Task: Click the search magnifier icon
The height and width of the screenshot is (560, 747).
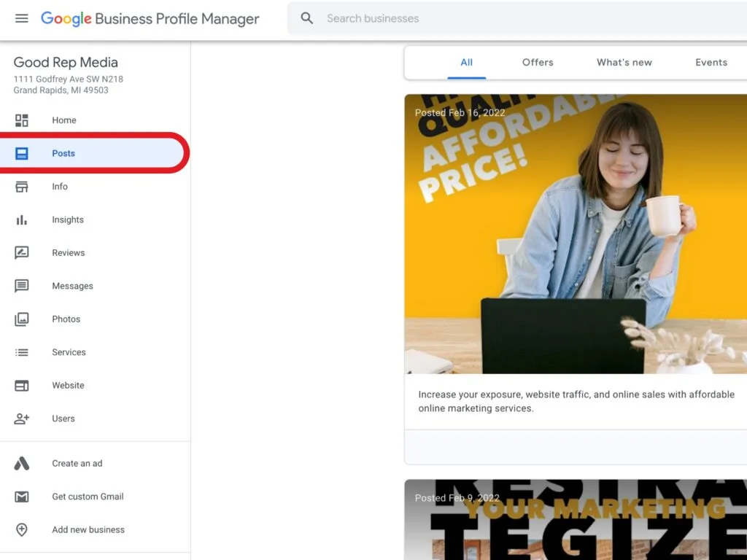Action: coord(307,18)
